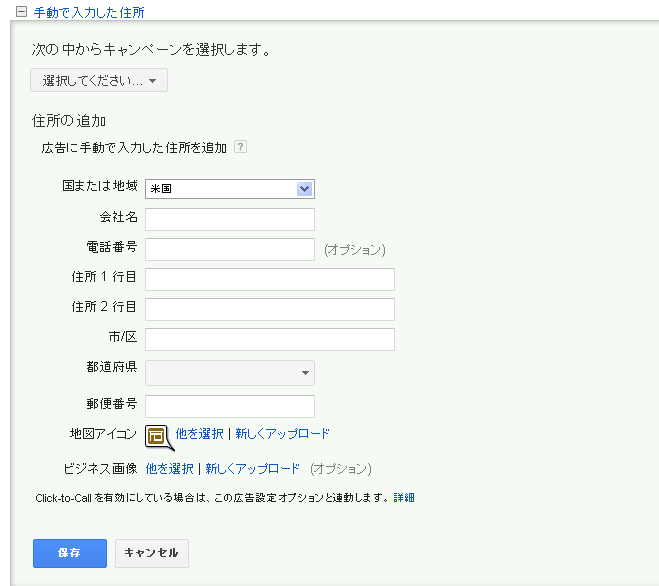
Task: Click the 保存 button
Action: [70, 553]
